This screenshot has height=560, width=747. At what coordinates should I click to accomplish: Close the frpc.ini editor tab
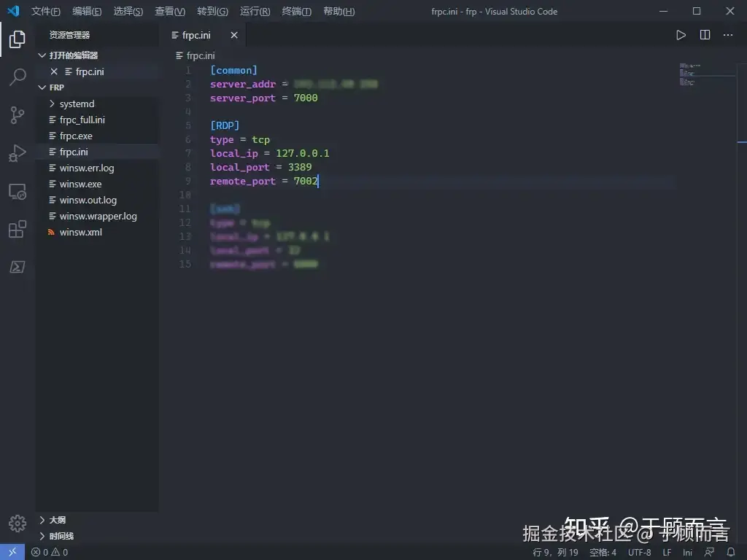pyautogui.click(x=234, y=35)
